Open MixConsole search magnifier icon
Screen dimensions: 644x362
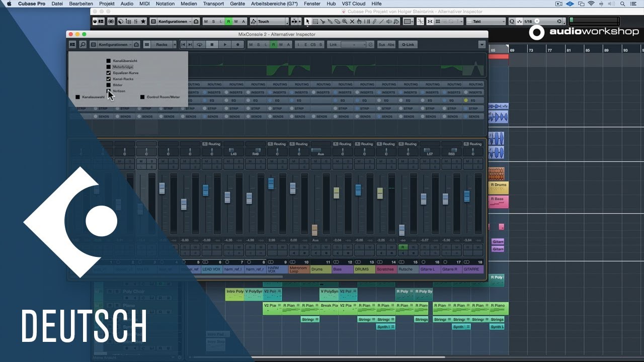coord(83,45)
